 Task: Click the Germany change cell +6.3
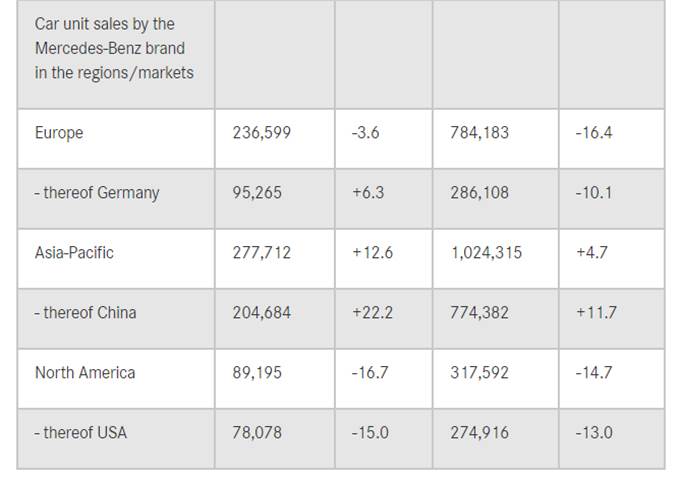click(x=366, y=193)
